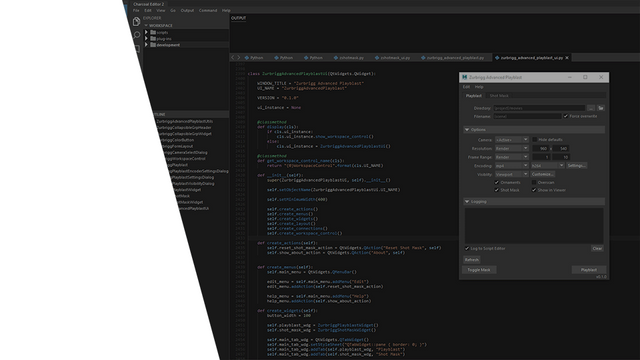The height and width of the screenshot is (360, 640).
Task: Collapse the WORKSPACE tree section
Action: point(146,25)
